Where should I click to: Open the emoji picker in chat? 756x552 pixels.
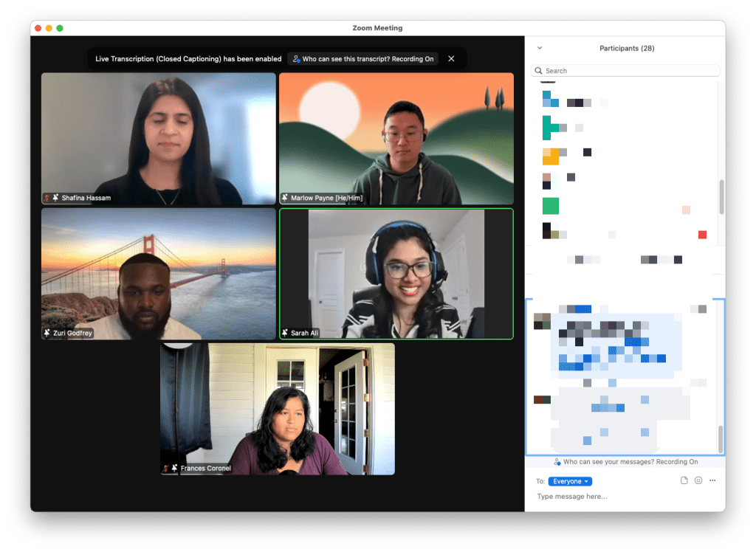click(698, 481)
